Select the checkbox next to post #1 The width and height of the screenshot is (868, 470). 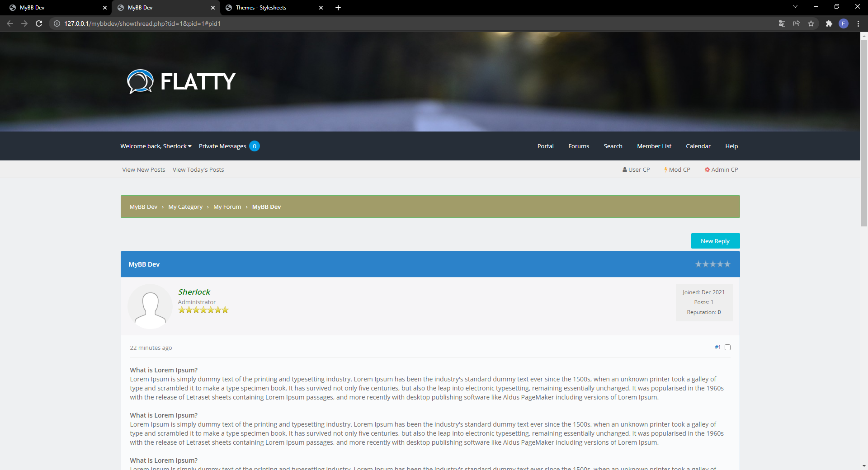[727, 347]
